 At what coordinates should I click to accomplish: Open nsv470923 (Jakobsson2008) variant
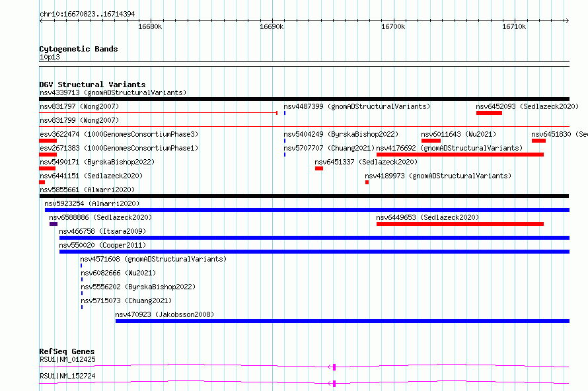165,314
